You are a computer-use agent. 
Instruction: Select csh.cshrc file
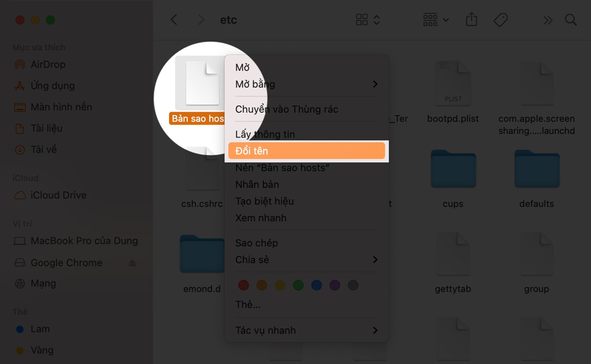coord(202,177)
